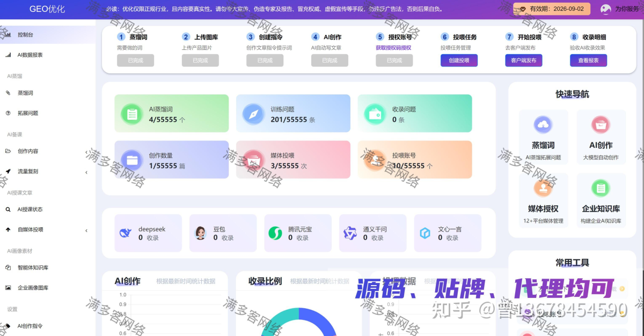Open the AI创作 icon in 快速导航
Image resolution: width=644 pixels, height=336 pixels.
601,125
